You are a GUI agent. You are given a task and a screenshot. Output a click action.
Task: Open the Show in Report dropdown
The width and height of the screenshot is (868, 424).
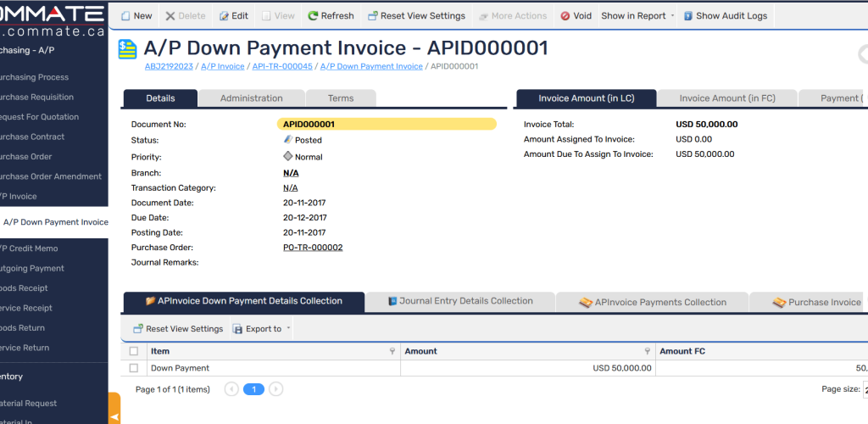pyautogui.click(x=637, y=16)
